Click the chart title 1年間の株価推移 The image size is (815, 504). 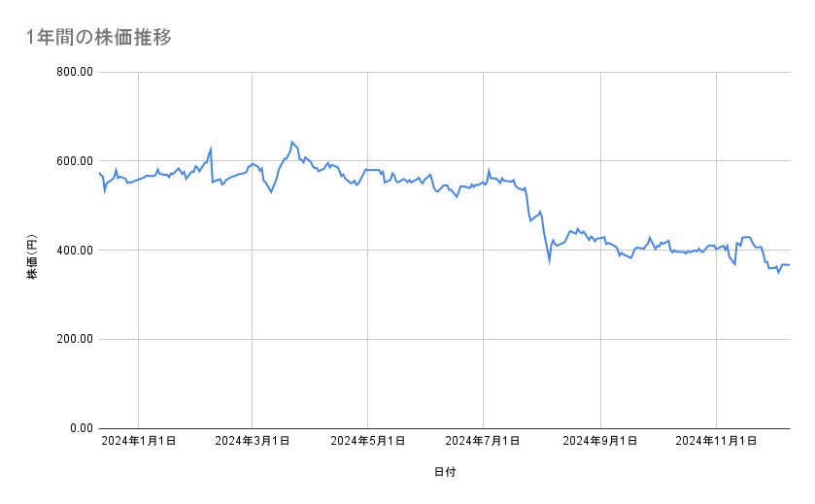pos(100,38)
